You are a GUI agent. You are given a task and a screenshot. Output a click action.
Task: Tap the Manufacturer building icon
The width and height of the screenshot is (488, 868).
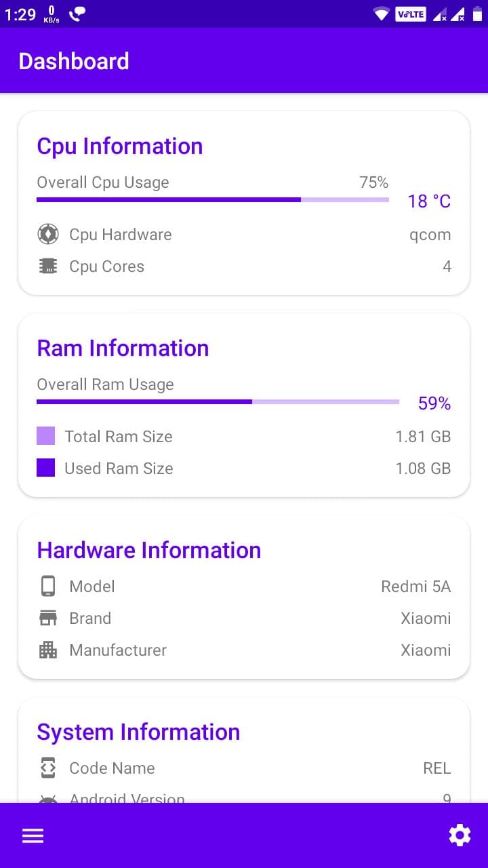pos(47,650)
